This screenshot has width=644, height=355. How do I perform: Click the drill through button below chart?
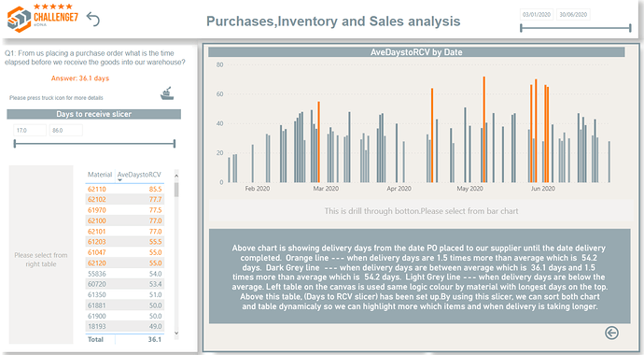coord(421,211)
